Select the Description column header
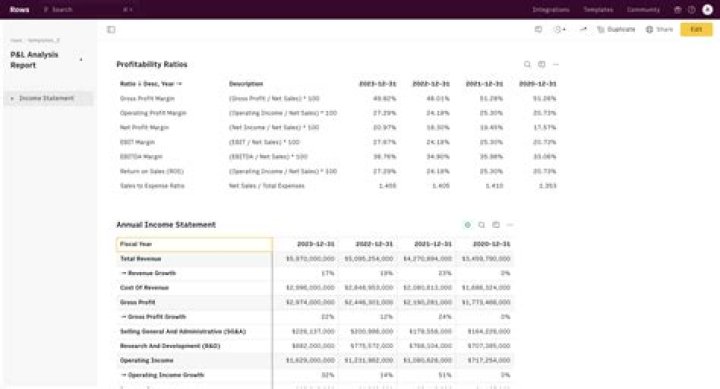Image resolution: width=720 pixels, height=389 pixels. (246, 84)
